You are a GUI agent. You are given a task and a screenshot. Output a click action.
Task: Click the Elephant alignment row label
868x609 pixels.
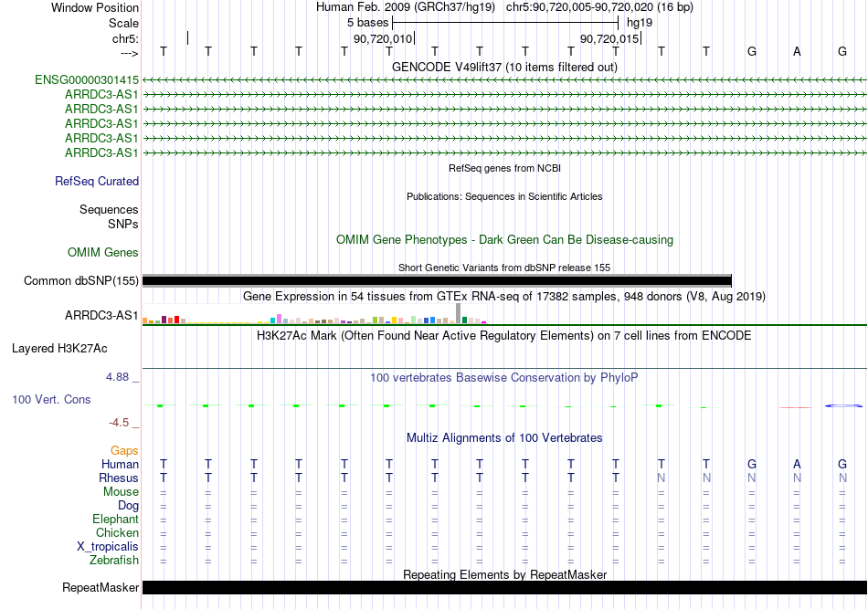click(115, 519)
